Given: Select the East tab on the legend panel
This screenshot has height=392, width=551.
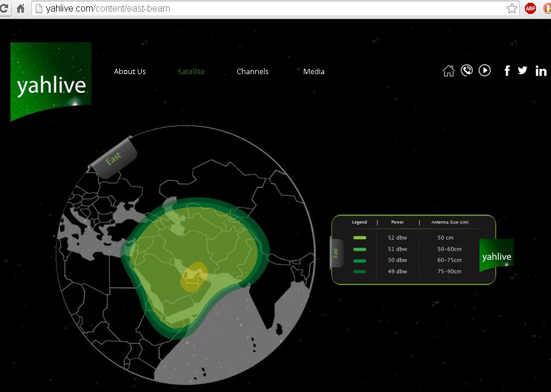Looking at the screenshot, I should click(x=336, y=253).
